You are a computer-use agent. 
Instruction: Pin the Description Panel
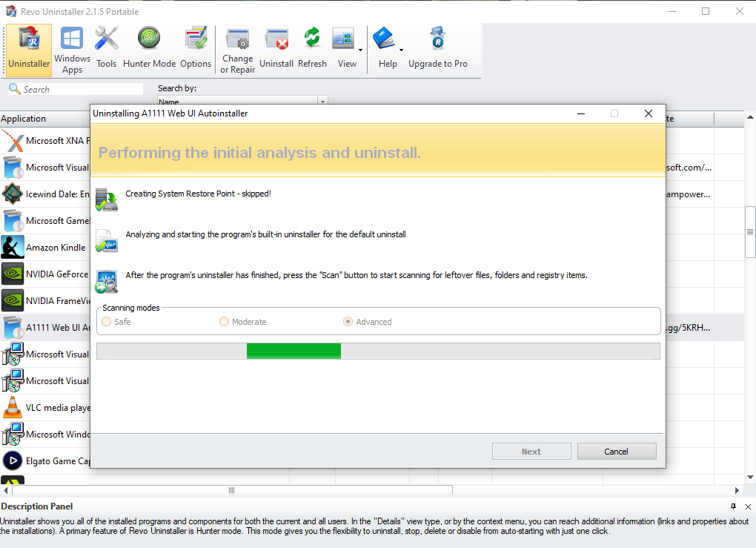[733, 506]
